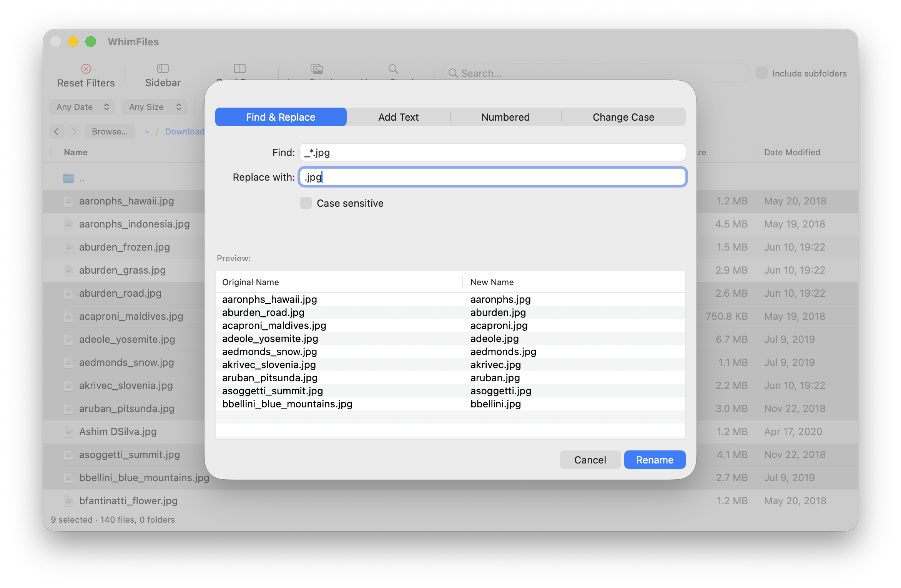The image size is (901, 588).
Task: Click the Browse... button
Action: (x=110, y=131)
